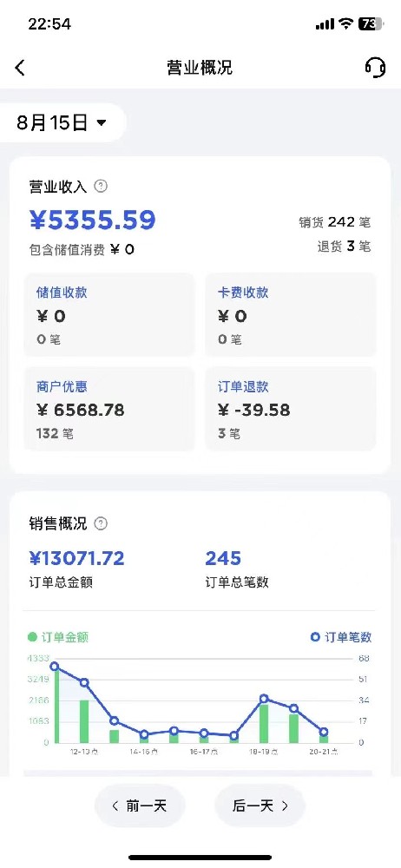Open customer service headset icon
Image resolution: width=401 pixels, height=868 pixels.
tap(375, 68)
